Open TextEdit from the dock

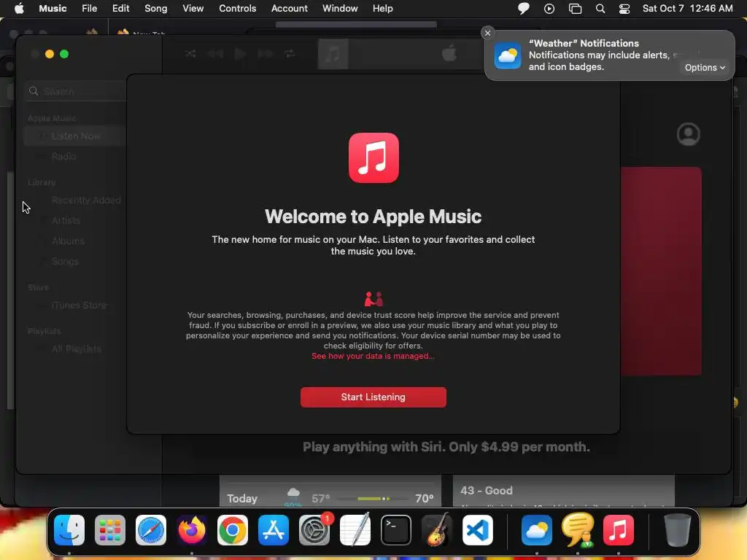[355, 530]
